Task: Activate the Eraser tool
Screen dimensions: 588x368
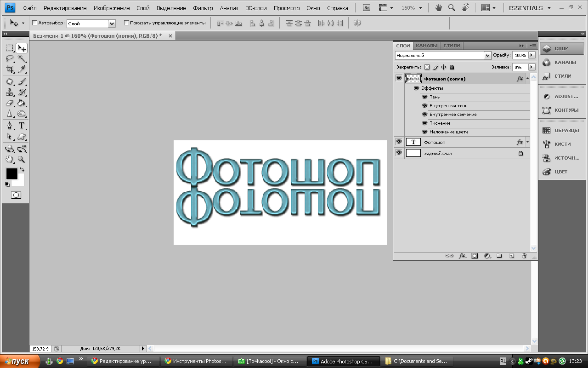Action: 9,103
